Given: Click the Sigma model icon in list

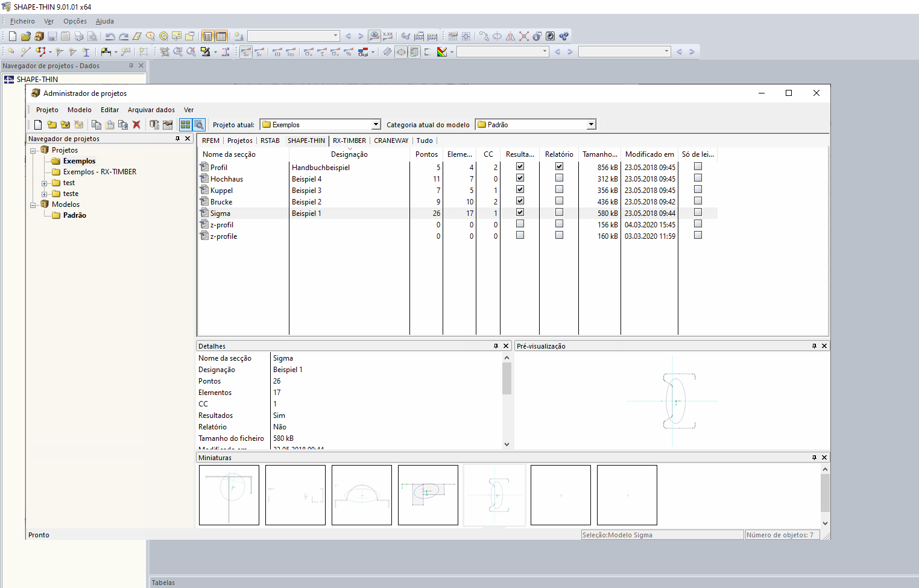Looking at the screenshot, I should (204, 213).
